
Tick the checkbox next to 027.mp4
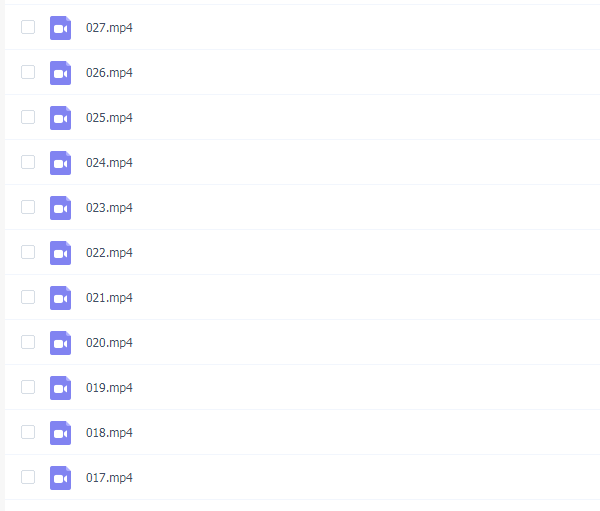pos(28,27)
